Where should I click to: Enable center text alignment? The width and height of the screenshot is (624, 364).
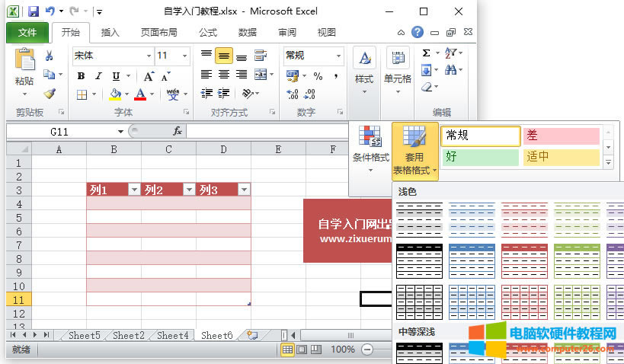tap(223, 75)
